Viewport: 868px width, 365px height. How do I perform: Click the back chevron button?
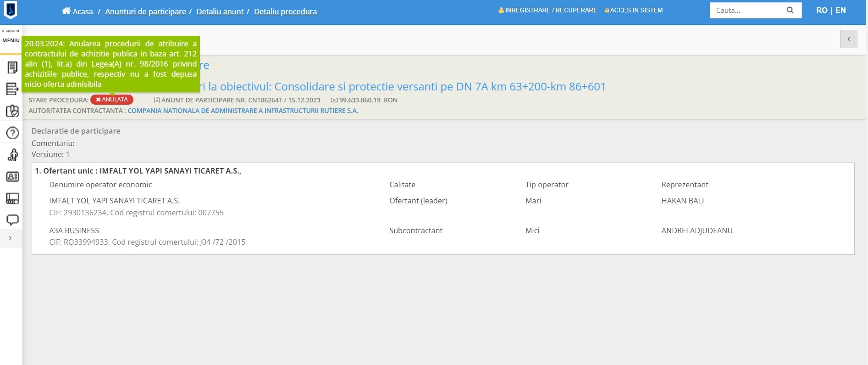pos(849,39)
